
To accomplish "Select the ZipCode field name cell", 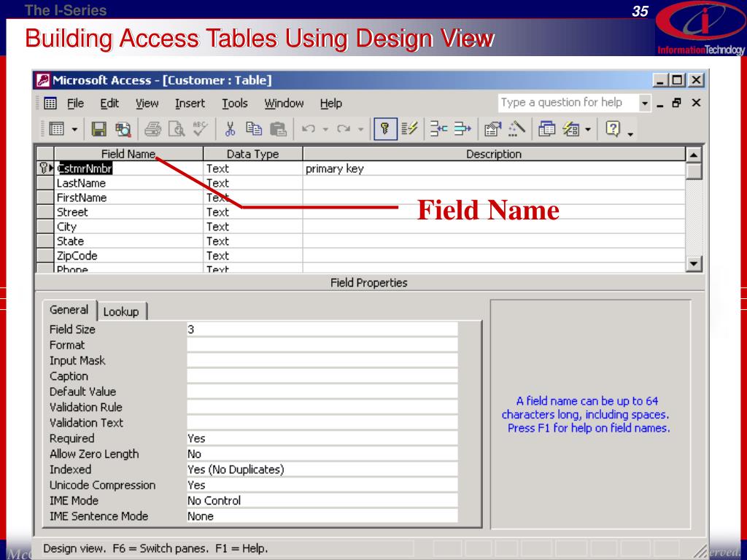I will (129, 256).
